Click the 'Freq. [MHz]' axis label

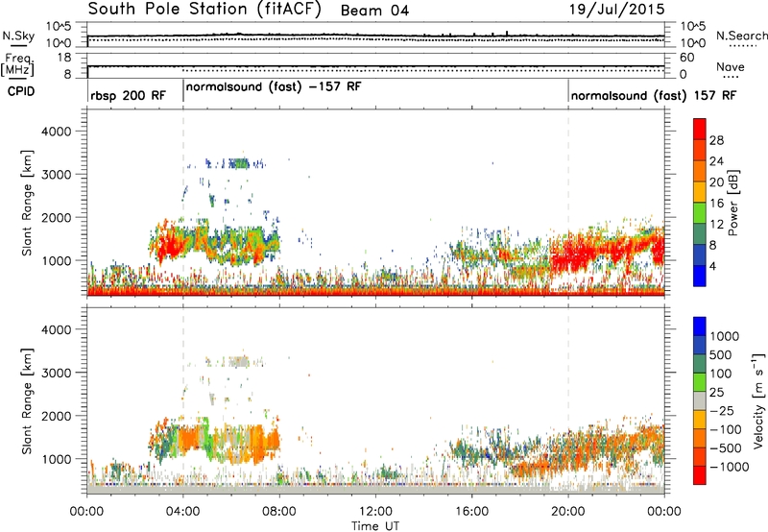click(x=17, y=65)
